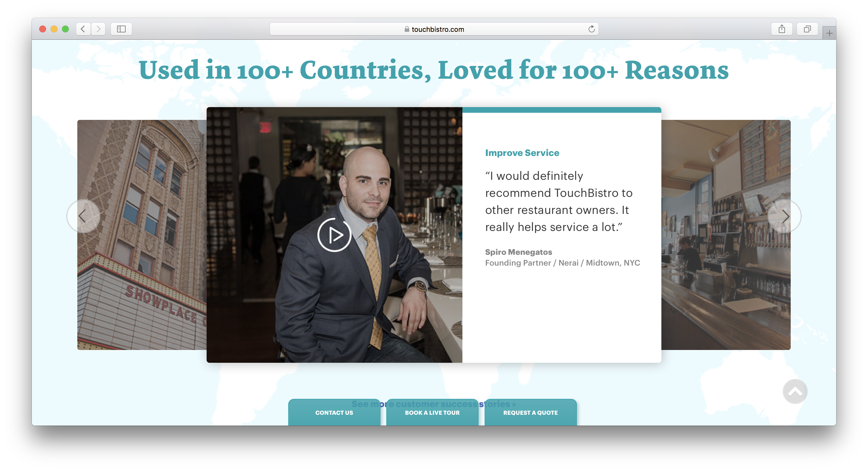The height and width of the screenshot is (471, 868).
Task: Open the Share menu icon
Action: click(x=782, y=29)
